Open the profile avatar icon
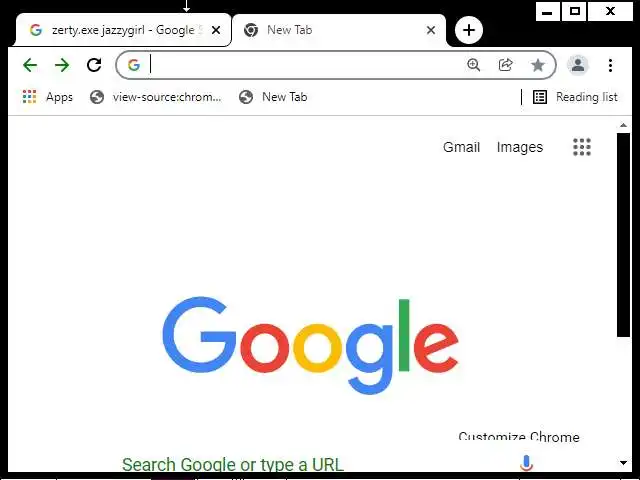 click(x=578, y=65)
